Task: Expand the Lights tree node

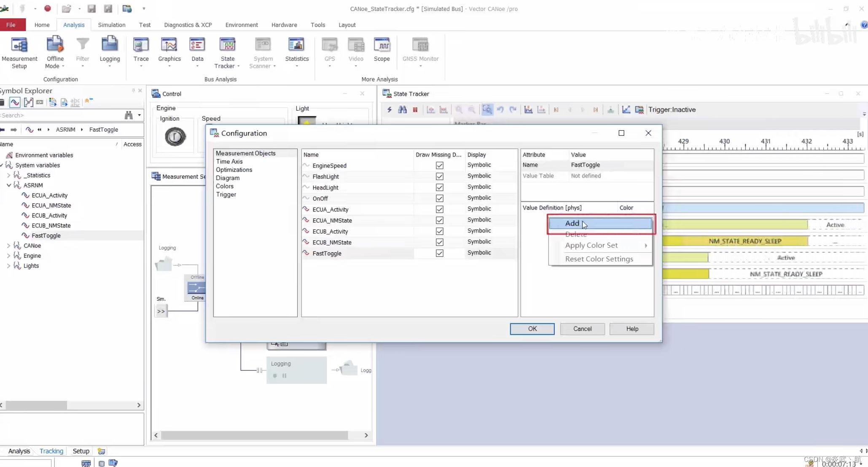Action: (9, 266)
